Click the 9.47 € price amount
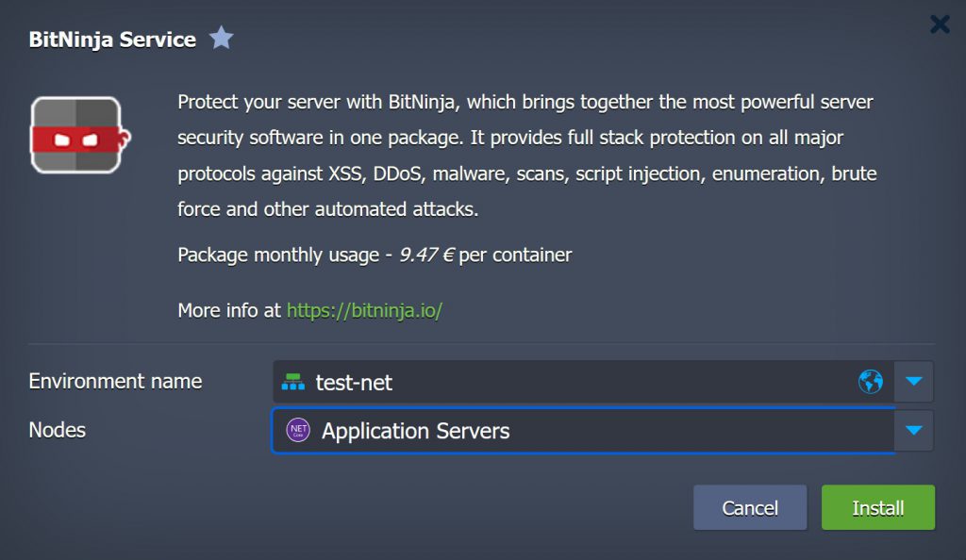 click(x=426, y=255)
